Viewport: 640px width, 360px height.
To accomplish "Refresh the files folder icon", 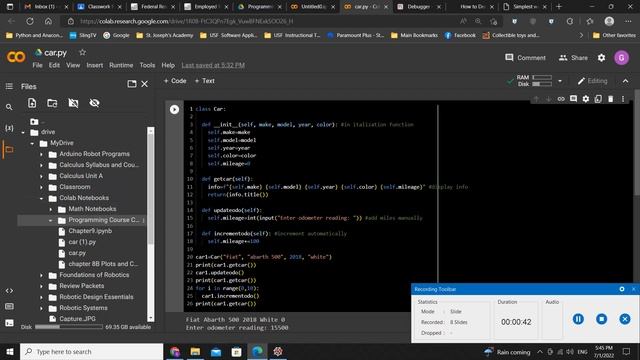I will tap(52, 103).
